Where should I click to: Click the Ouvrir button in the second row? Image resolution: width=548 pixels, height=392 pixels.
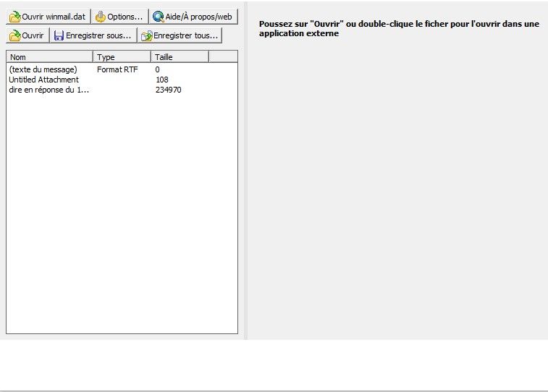tap(28, 35)
